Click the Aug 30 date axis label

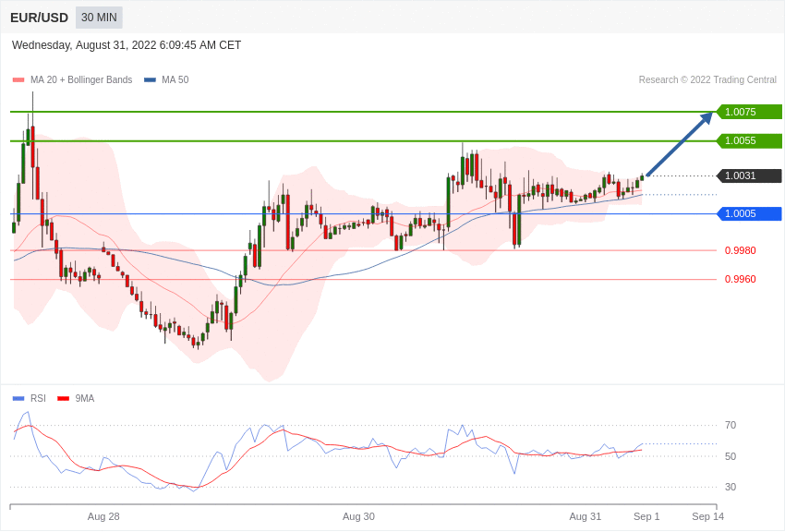click(358, 516)
